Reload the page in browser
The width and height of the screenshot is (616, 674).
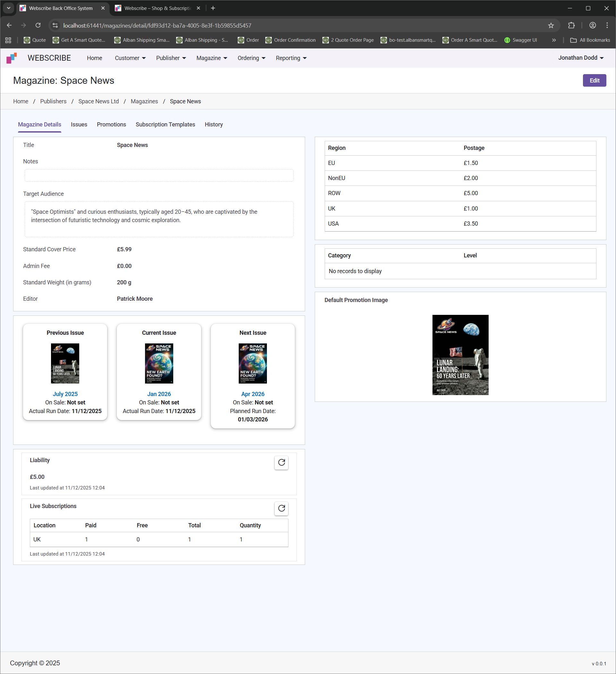38,25
